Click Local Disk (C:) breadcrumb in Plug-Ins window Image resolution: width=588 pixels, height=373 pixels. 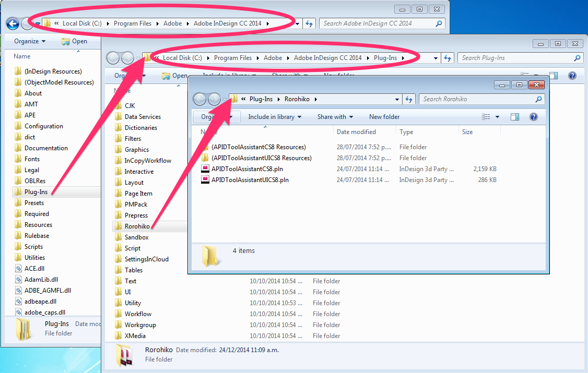coord(183,58)
